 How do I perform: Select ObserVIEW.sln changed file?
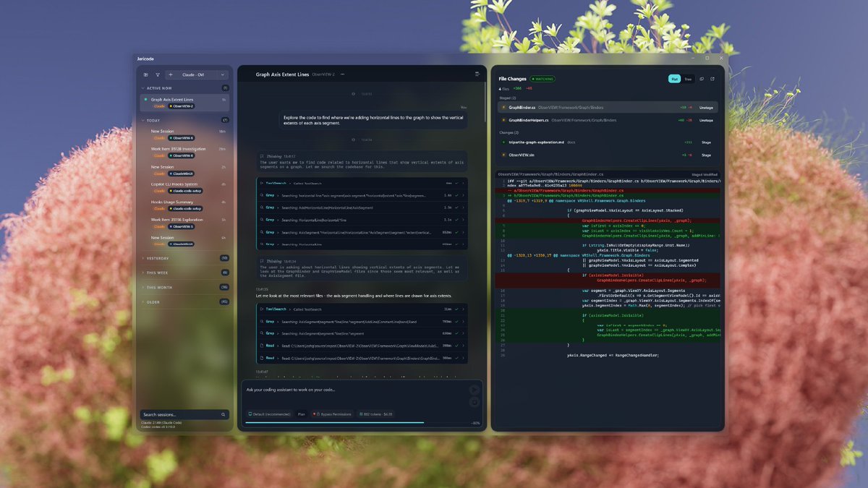pyautogui.click(x=608, y=155)
